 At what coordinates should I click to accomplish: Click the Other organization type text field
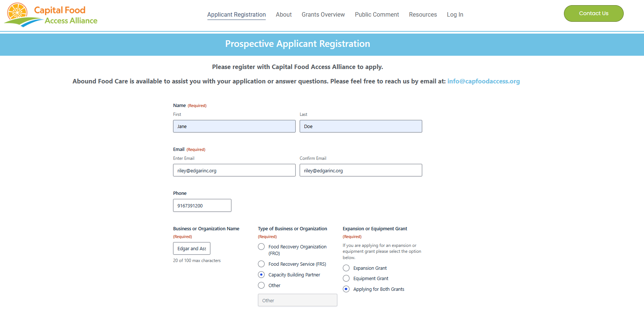(x=297, y=300)
